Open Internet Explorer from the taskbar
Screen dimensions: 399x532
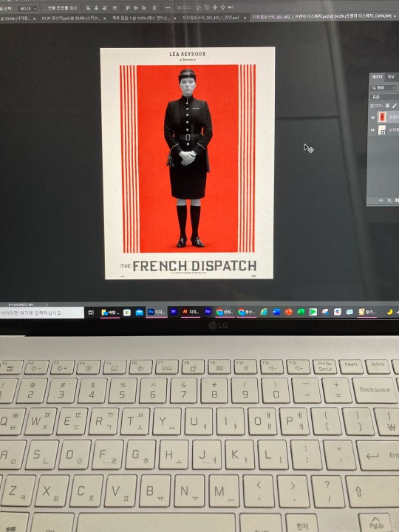264,312
